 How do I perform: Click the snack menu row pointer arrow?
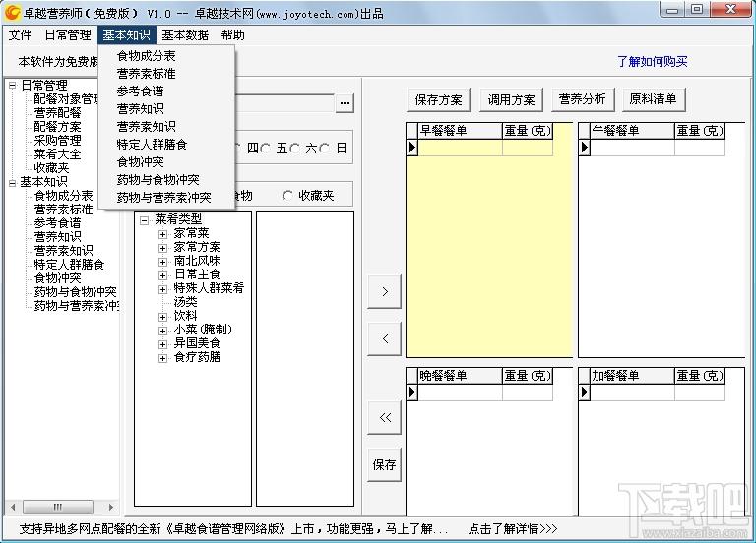(584, 392)
